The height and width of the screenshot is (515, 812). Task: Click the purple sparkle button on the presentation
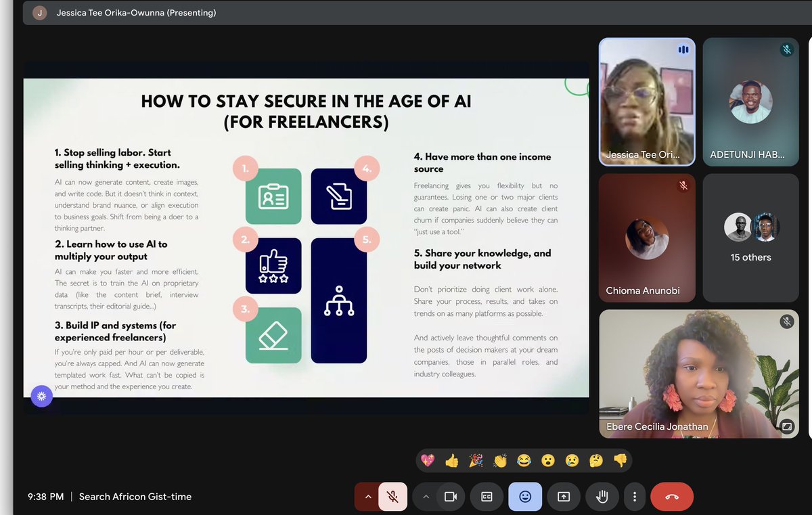point(41,396)
